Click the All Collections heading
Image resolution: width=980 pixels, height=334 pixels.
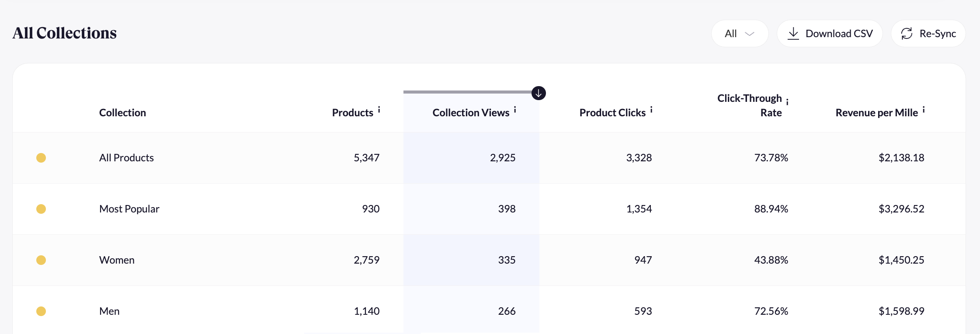(65, 33)
